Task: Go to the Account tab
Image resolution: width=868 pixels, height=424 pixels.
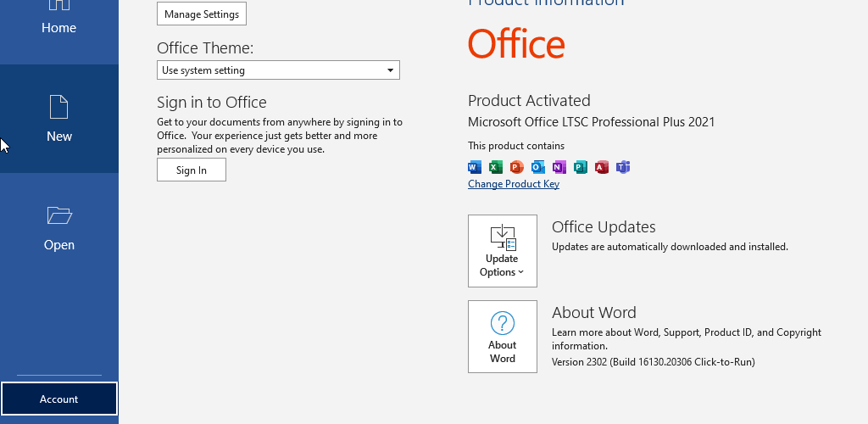Action: pos(58,399)
